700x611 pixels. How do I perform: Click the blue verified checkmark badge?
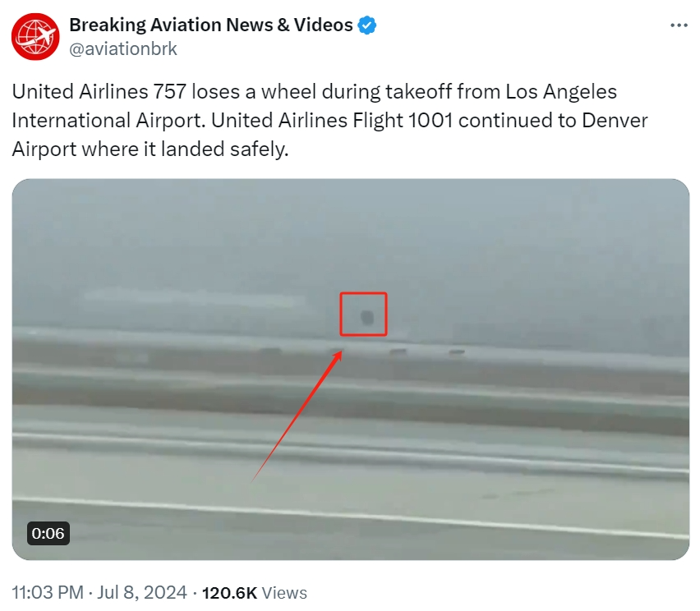coord(367,25)
